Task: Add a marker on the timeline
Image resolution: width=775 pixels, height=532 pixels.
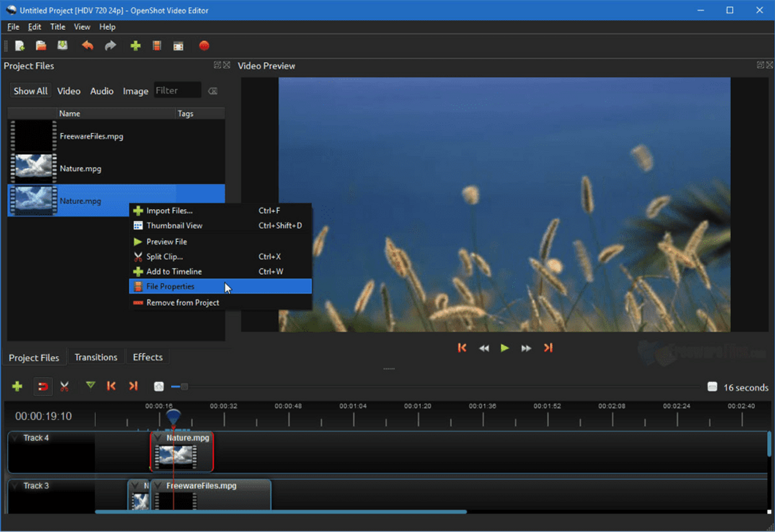Action: coord(90,386)
